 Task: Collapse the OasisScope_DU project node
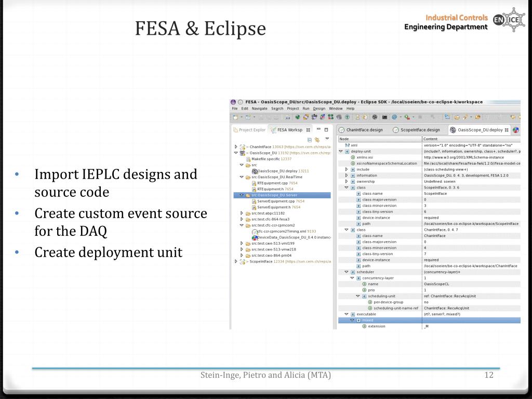pos(236,153)
